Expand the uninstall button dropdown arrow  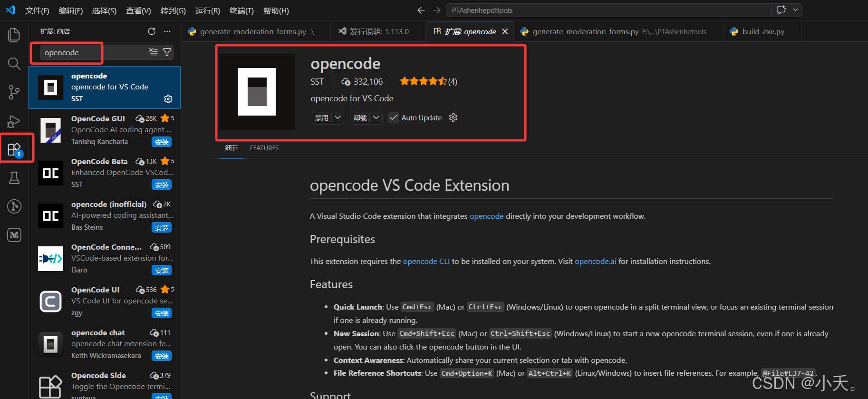[x=376, y=117]
